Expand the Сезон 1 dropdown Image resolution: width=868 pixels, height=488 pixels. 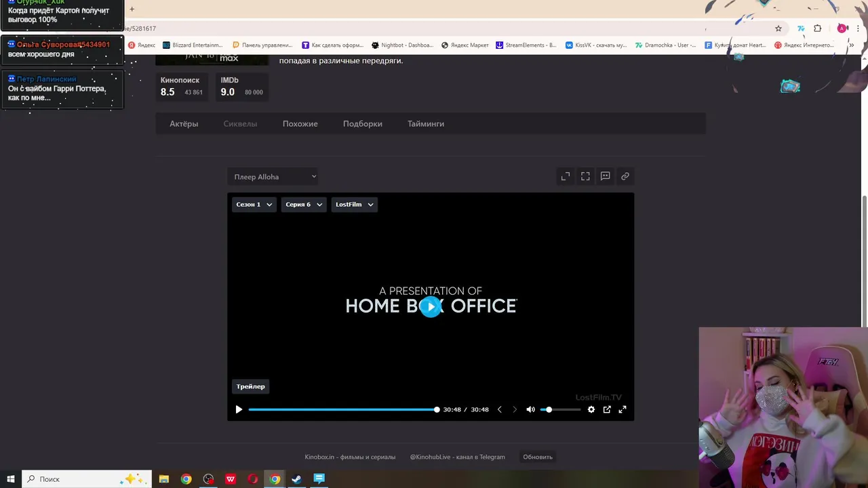(x=254, y=205)
